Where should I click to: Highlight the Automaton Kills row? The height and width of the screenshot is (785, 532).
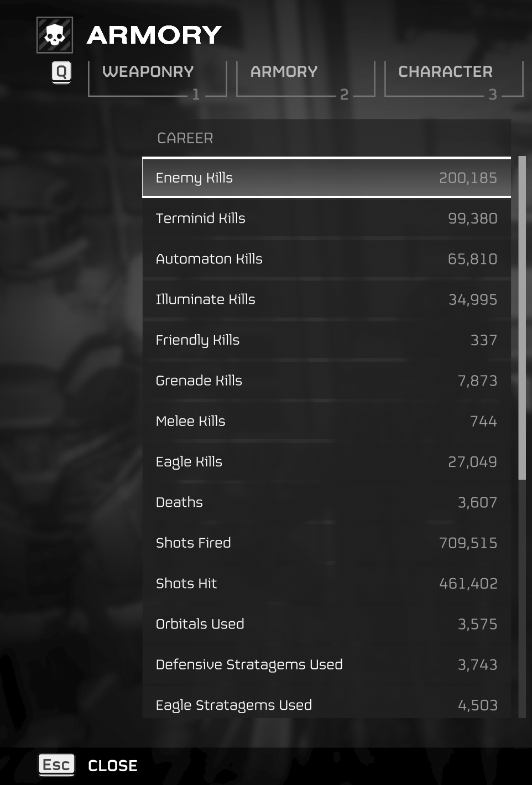coord(326,259)
